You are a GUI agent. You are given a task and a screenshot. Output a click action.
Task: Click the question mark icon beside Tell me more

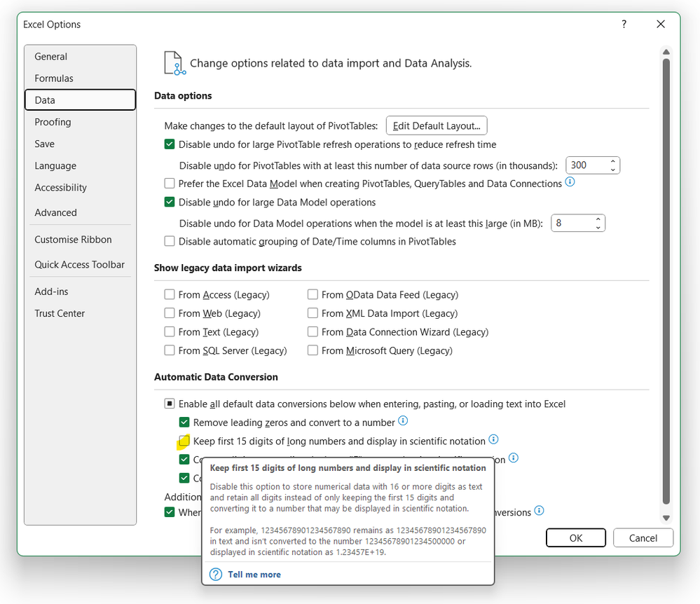tap(216, 575)
